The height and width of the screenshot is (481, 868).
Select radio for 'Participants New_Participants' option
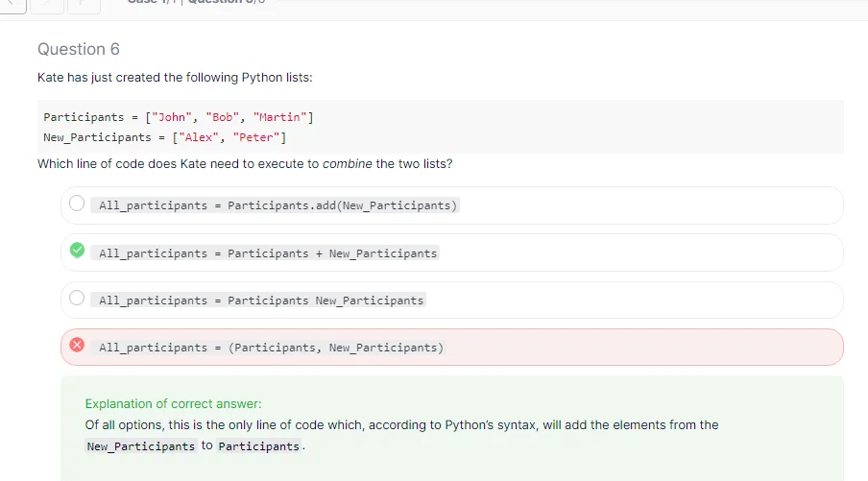77,300
